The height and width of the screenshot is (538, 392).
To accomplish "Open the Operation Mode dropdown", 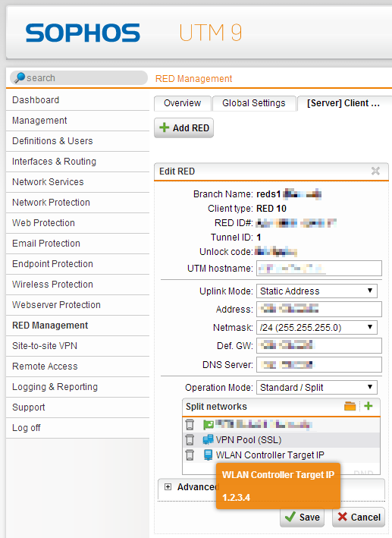I will tap(316, 387).
